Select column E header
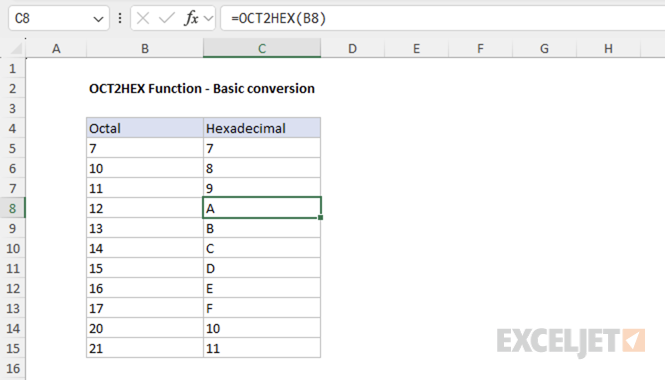The height and width of the screenshot is (380, 665). click(x=416, y=48)
